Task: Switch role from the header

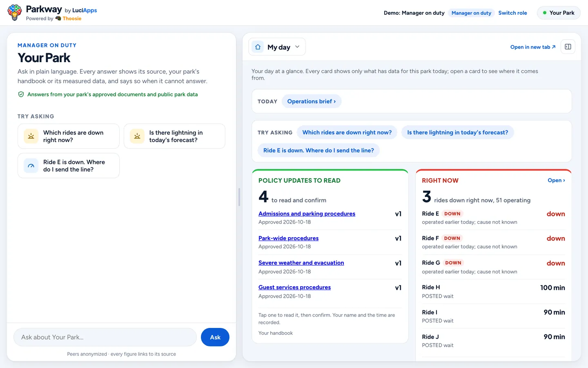Action: click(x=512, y=13)
